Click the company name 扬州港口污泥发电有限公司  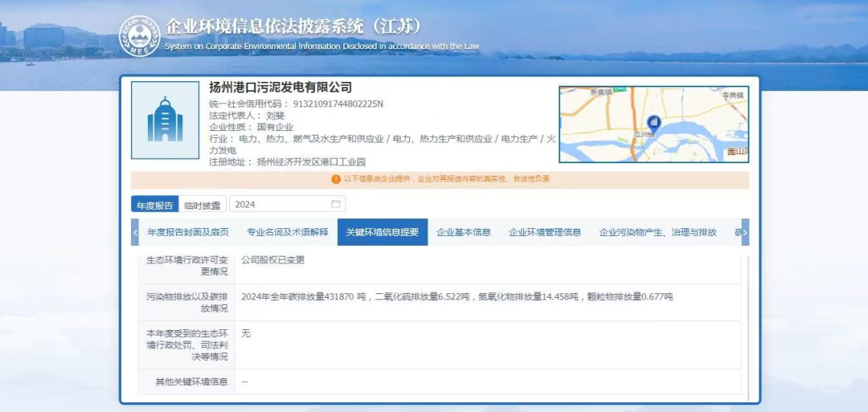280,88
